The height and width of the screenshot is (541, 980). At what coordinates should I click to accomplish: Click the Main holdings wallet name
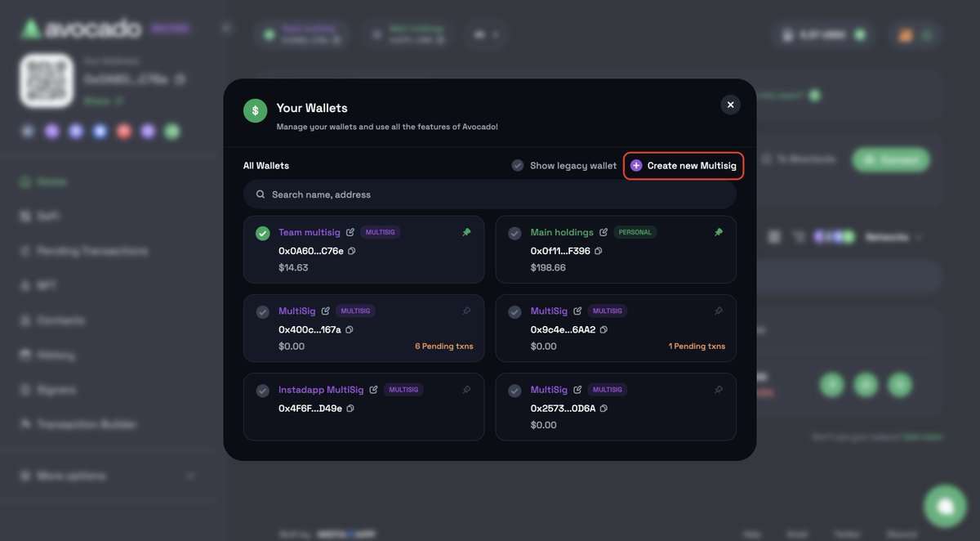(x=562, y=232)
